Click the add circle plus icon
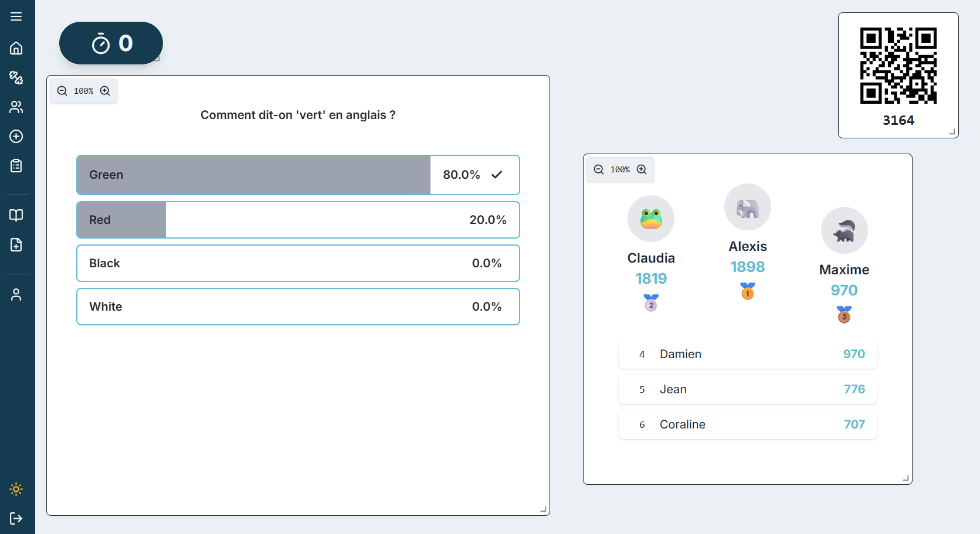This screenshot has height=534, width=980. tap(16, 137)
